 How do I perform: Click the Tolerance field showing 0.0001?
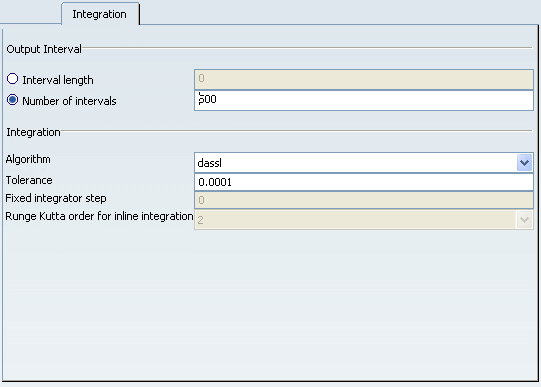(x=364, y=182)
